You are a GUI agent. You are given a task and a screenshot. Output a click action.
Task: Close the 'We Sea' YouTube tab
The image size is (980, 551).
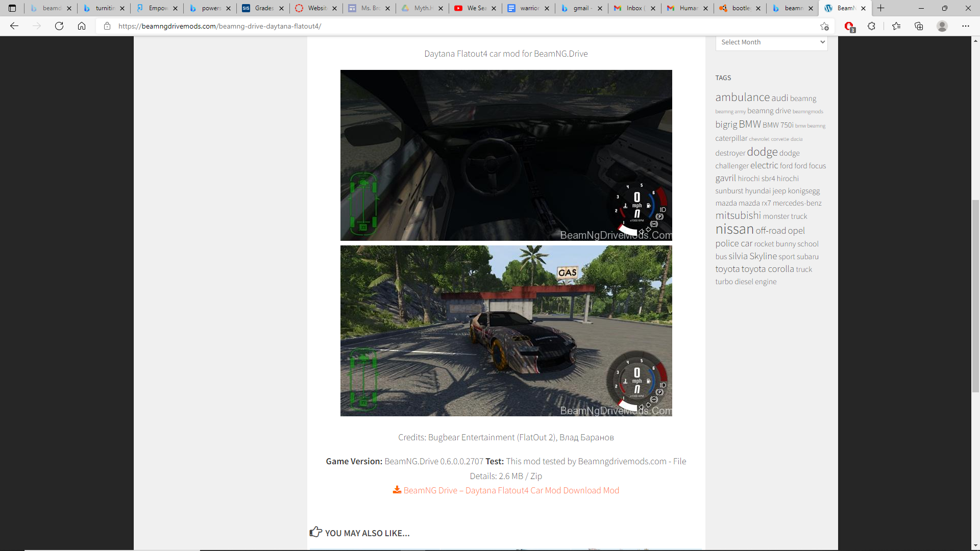[494, 8]
